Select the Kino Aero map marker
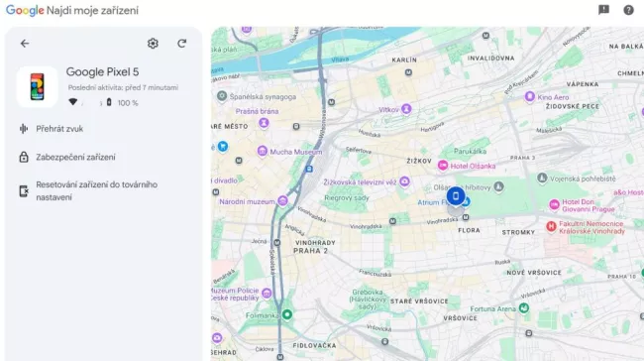 [530, 96]
